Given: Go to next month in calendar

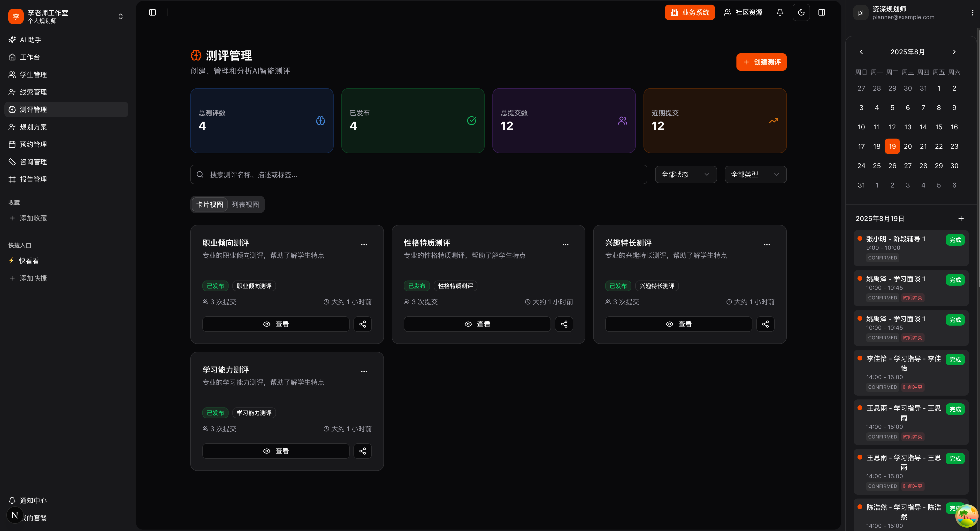Looking at the screenshot, I should coord(954,52).
